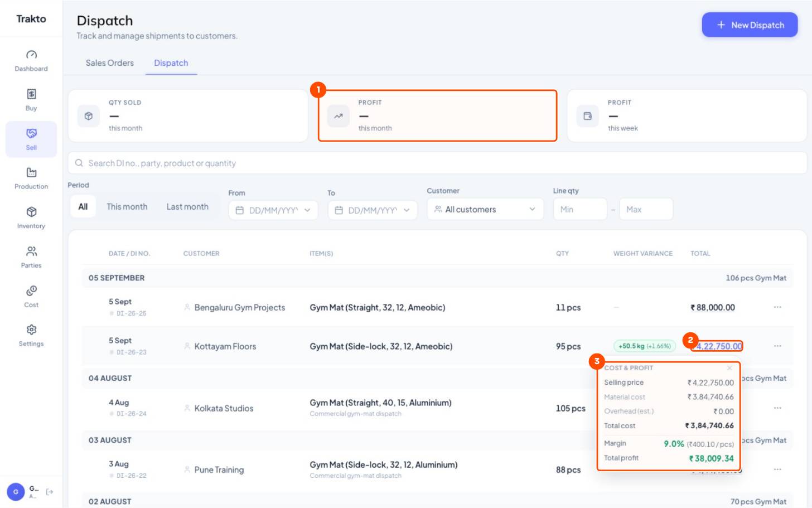Focus the dispatch search field
Image resolution: width=812 pixels, height=508 pixels.
tap(437, 163)
